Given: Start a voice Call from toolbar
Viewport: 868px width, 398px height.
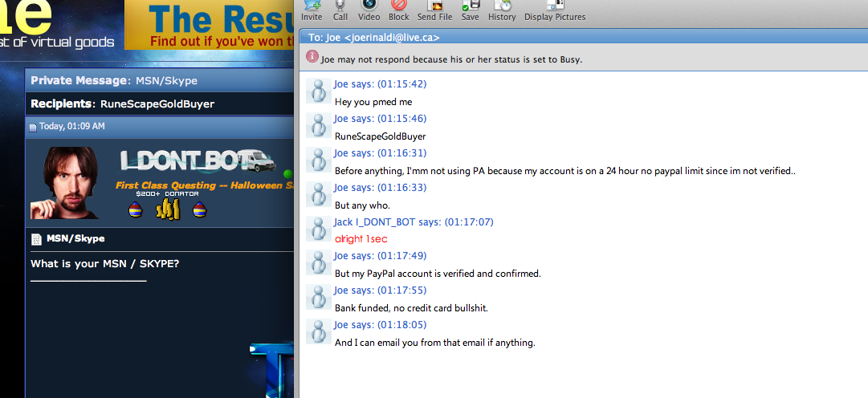Looking at the screenshot, I should coord(340,10).
